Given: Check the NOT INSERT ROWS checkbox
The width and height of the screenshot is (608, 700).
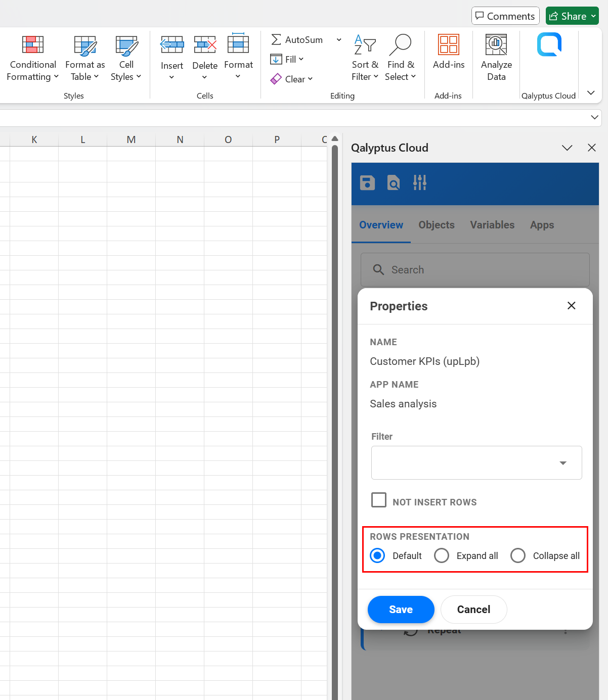Looking at the screenshot, I should point(379,500).
